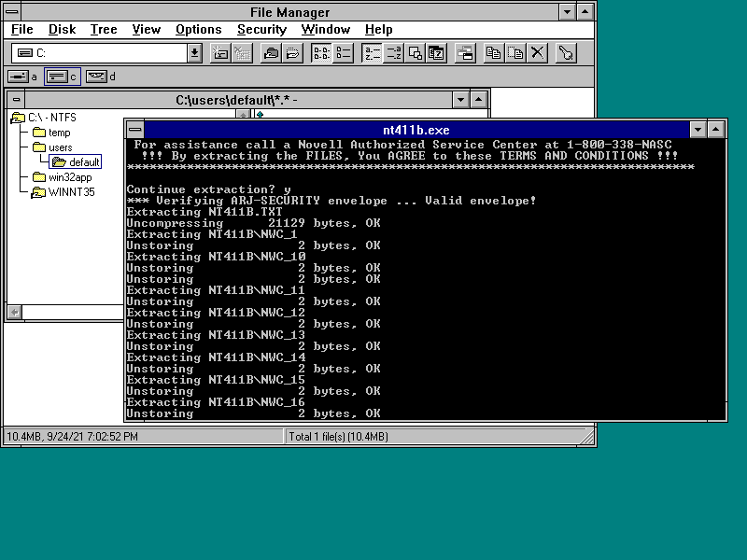Image resolution: width=747 pixels, height=560 pixels.
Task: Click console line 'Continue extraction? y'
Action: (x=208, y=189)
